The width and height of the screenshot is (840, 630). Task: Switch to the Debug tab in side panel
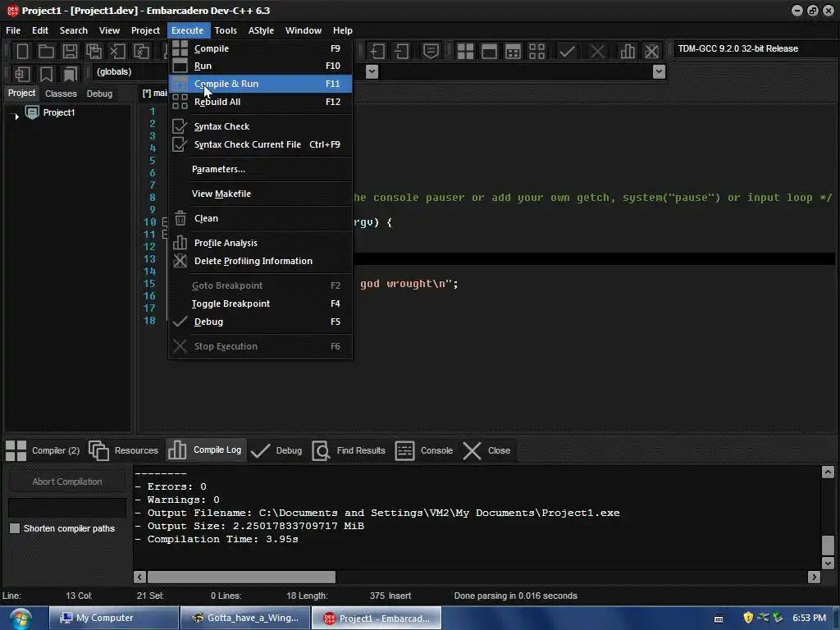click(x=99, y=94)
